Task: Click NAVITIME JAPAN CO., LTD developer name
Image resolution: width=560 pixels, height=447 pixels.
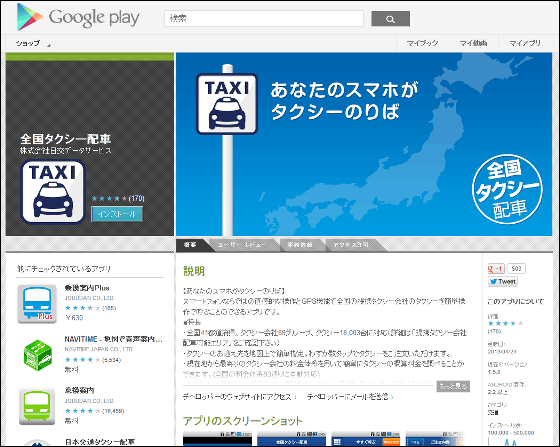Action: (x=99, y=349)
